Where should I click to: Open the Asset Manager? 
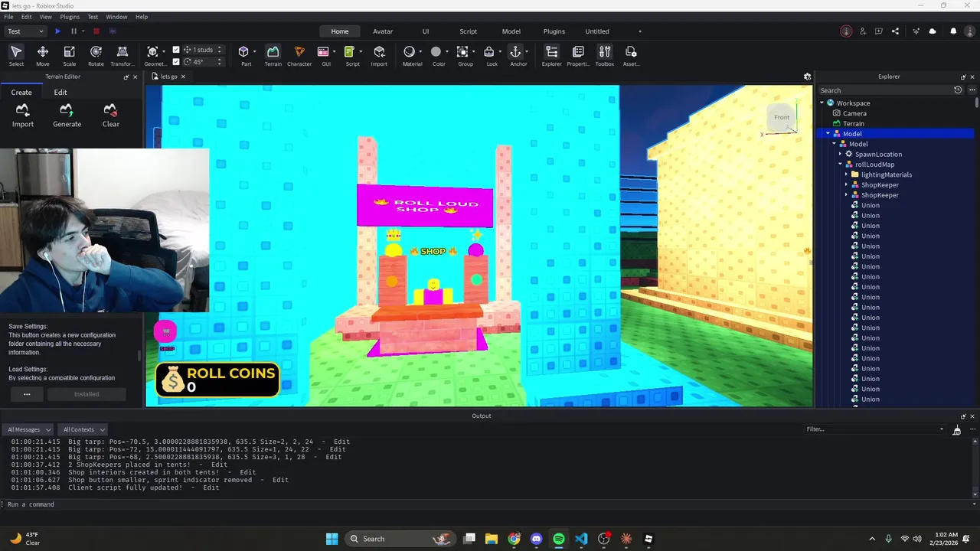click(631, 55)
